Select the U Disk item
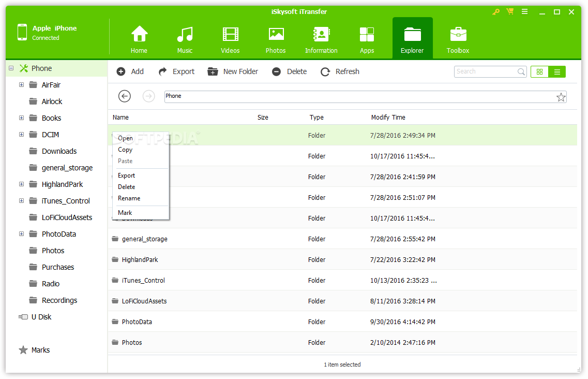Screen dimensions: 588x379 35,317
